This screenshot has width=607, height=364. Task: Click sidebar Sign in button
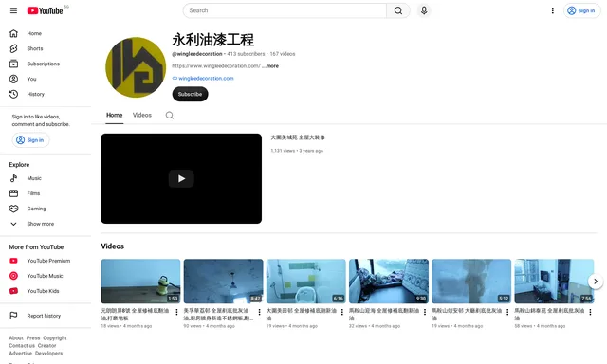30,140
